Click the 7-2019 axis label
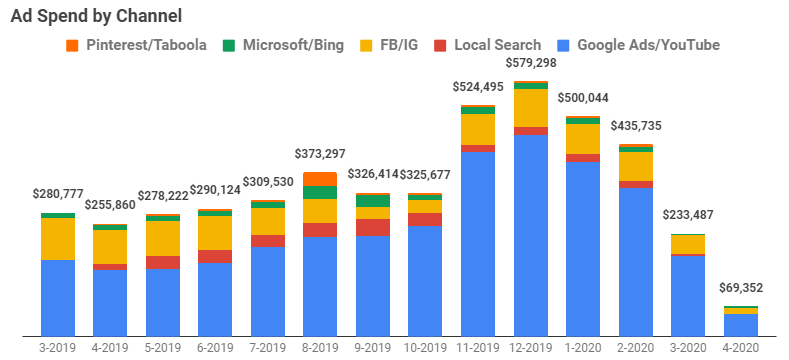 tap(268, 348)
